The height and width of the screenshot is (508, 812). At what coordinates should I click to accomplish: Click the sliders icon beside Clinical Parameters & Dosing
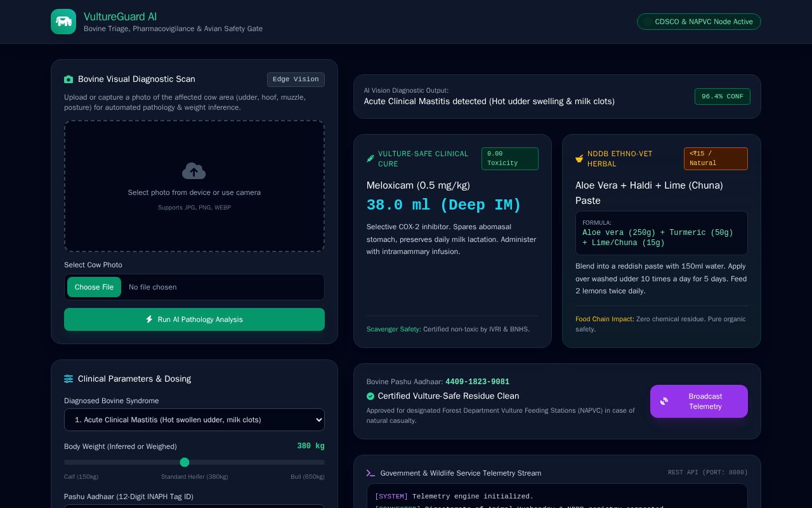click(x=69, y=379)
